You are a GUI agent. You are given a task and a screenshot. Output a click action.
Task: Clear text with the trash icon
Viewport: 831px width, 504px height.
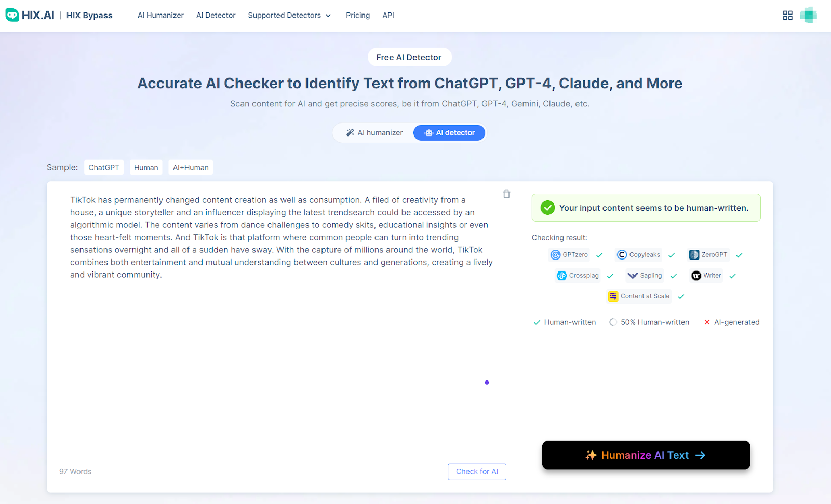click(506, 194)
